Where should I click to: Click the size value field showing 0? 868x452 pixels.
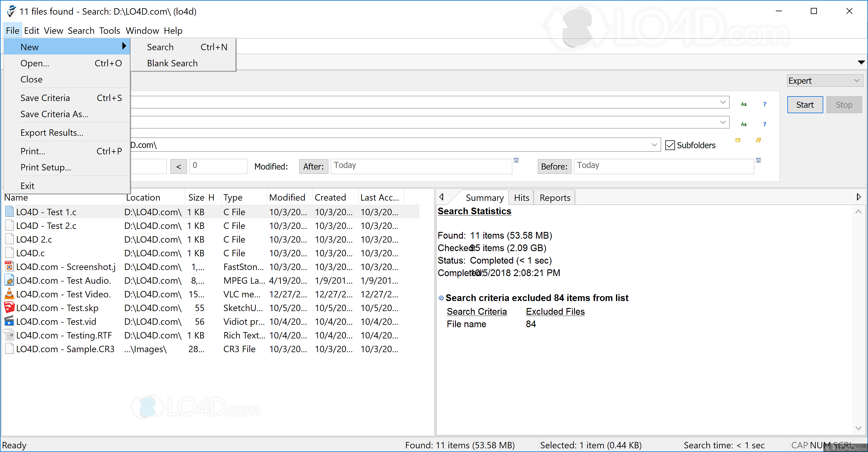tap(218, 166)
